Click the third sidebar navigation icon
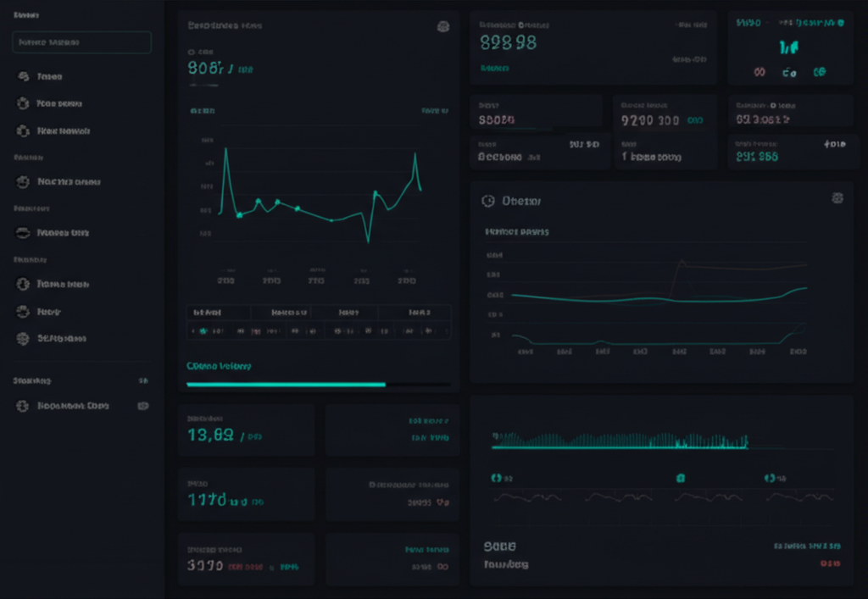The width and height of the screenshot is (868, 599). (23, 131)
